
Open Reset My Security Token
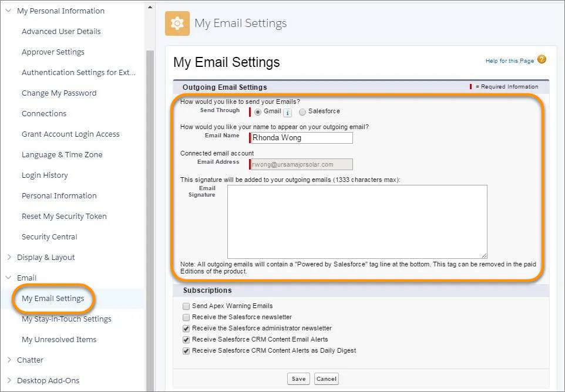(64, 216)
